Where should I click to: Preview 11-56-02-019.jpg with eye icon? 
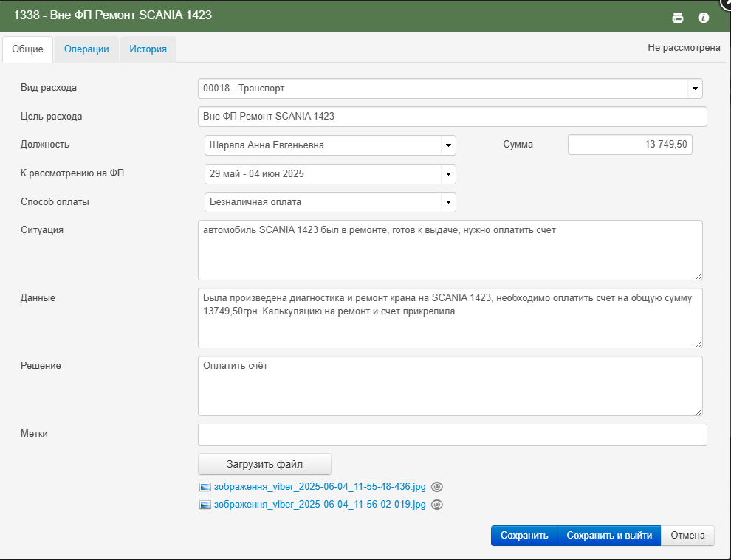[437, 505]
